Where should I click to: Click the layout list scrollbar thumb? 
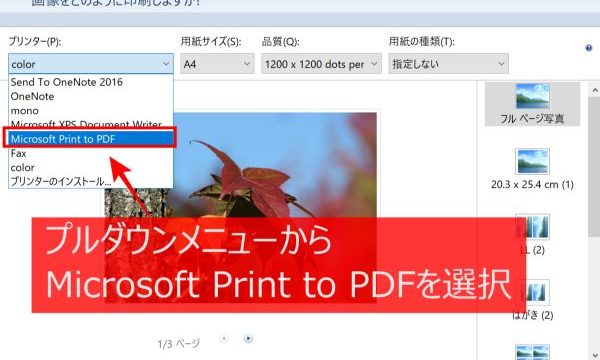pos(595,168)
